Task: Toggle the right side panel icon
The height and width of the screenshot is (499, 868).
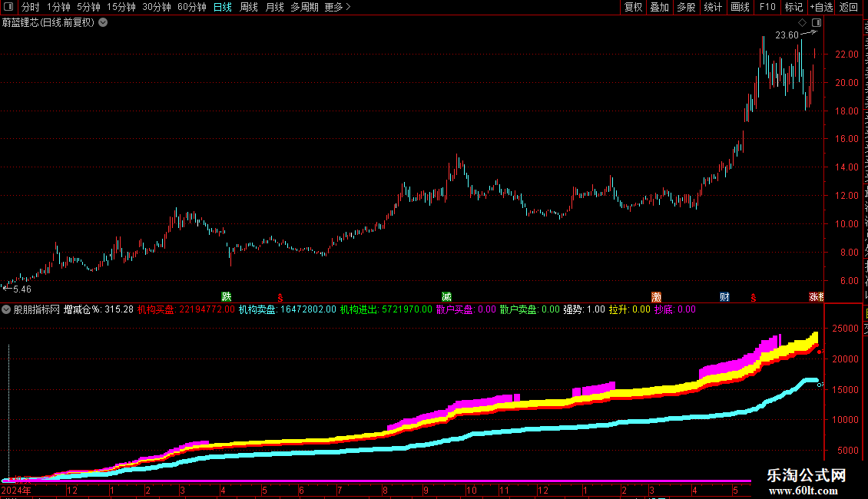Action: (817, 23)
